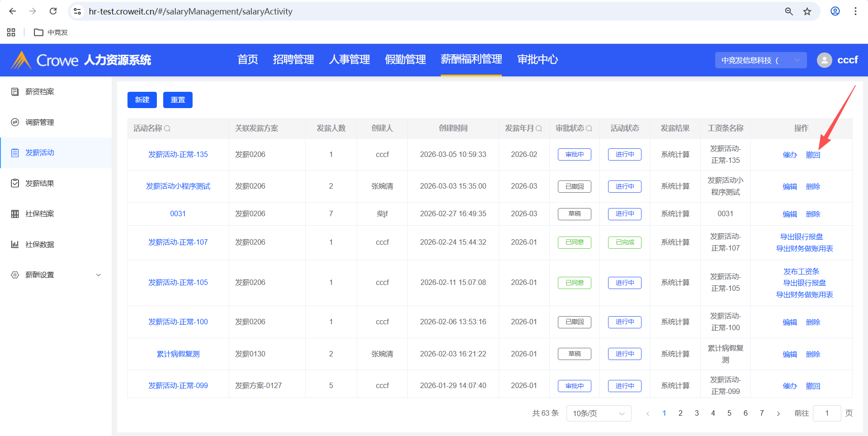Image resolution: width=868 pixels, height=436 pixels.
Task: Bookmark this page with the star icon
Action: (x=807, y=11)
